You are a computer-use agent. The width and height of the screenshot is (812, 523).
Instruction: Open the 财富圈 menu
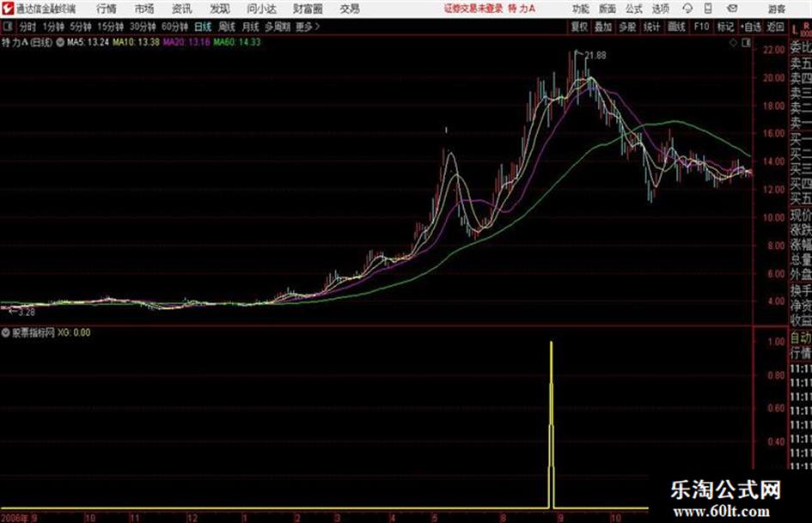308,9
